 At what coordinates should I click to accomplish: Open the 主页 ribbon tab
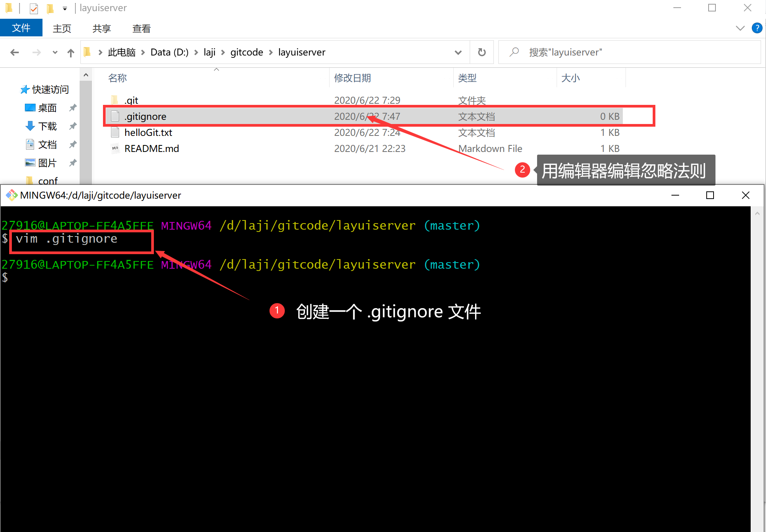pyautogui.click(x=62, y=28)
